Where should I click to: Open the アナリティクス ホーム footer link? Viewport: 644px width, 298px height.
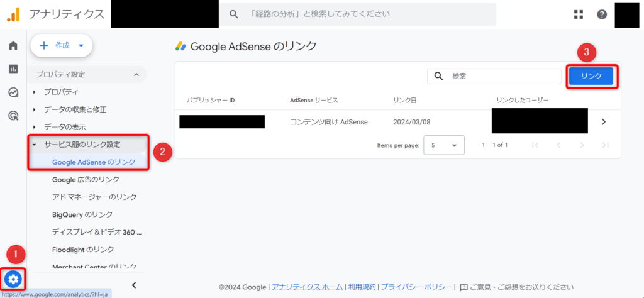point(307,287)
